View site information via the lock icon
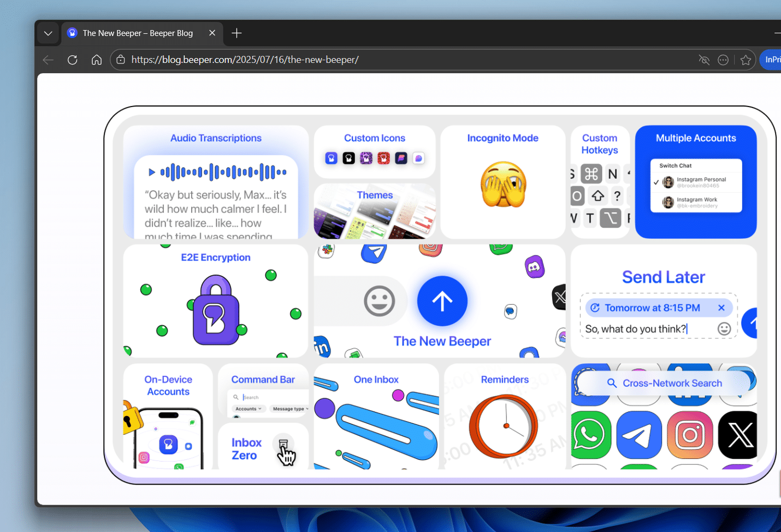The image size is (781, 532). coord(121,60)
